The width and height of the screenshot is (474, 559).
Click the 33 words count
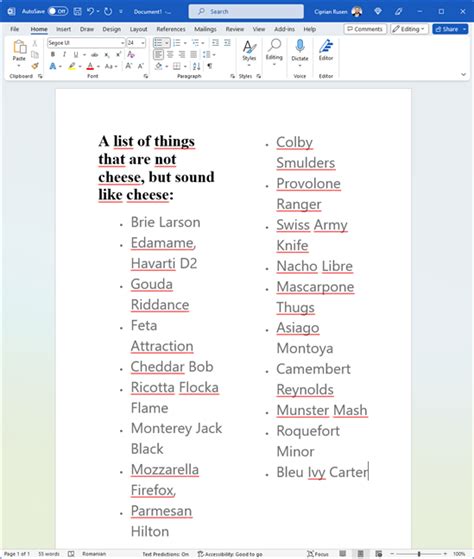click(49, 554)
